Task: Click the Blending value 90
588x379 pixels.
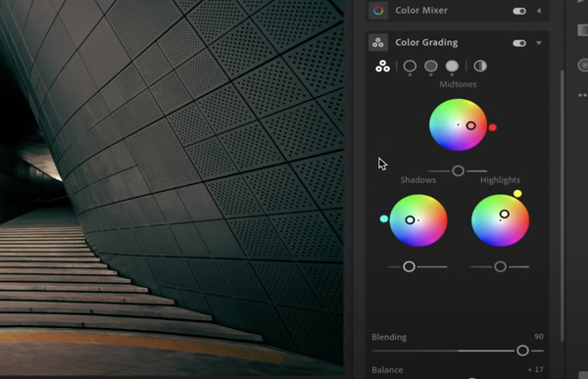Action: coord(539,337)
